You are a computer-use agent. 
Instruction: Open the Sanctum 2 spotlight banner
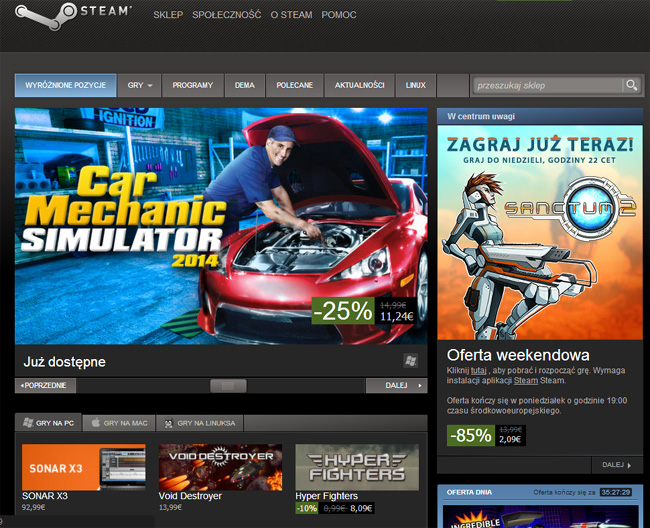click(540, 232)
